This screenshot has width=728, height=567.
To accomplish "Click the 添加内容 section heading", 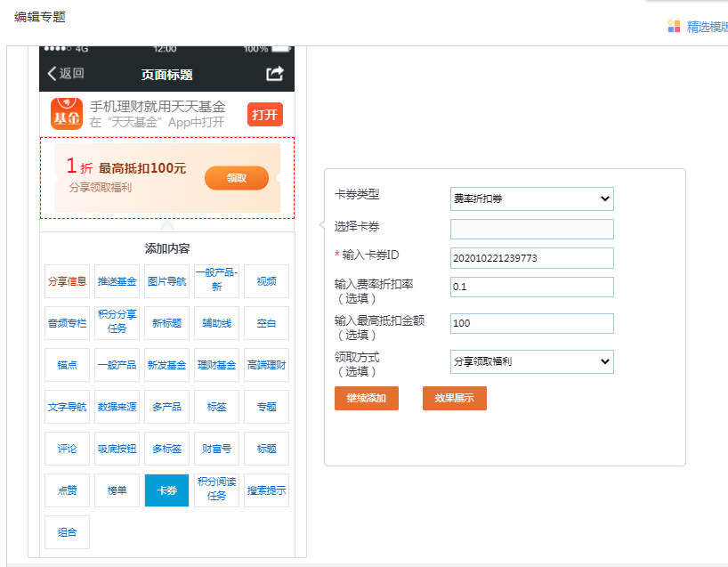I will [x=167, y=248].
